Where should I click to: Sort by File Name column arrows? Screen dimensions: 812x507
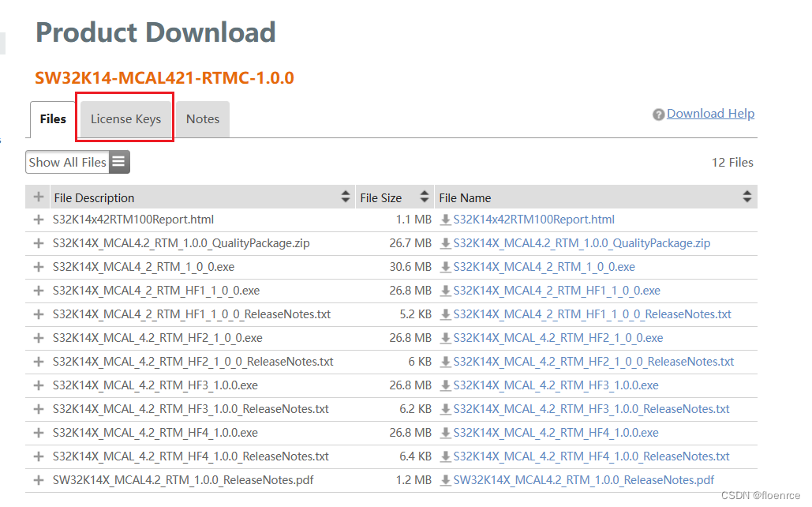[747, 197]
